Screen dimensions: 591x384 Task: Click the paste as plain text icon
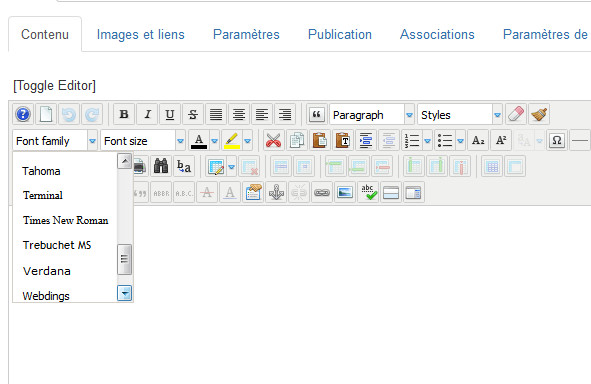pos(343,141)
